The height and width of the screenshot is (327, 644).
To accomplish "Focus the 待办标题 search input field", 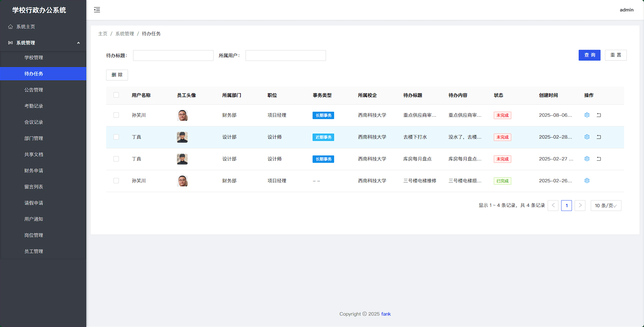I will [x=173, y=56].
